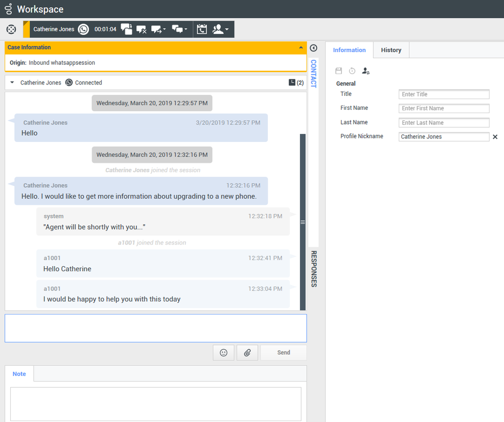Click the Last Name input field

point(444,123)
